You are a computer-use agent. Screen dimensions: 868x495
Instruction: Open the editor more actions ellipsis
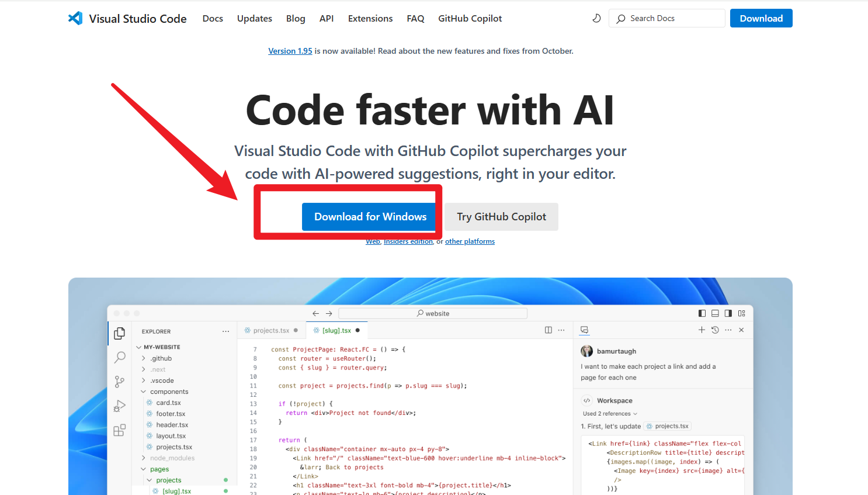[561, 330]
